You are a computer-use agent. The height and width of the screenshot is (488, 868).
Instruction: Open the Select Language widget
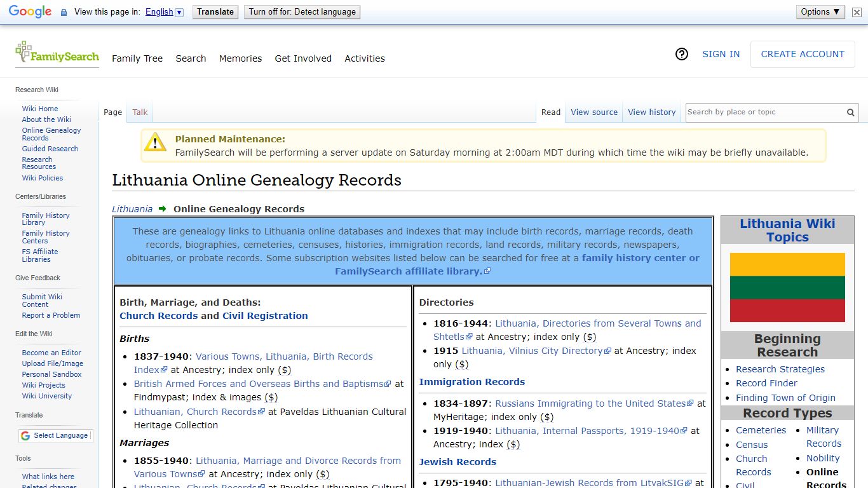click(x=55, y=436)
